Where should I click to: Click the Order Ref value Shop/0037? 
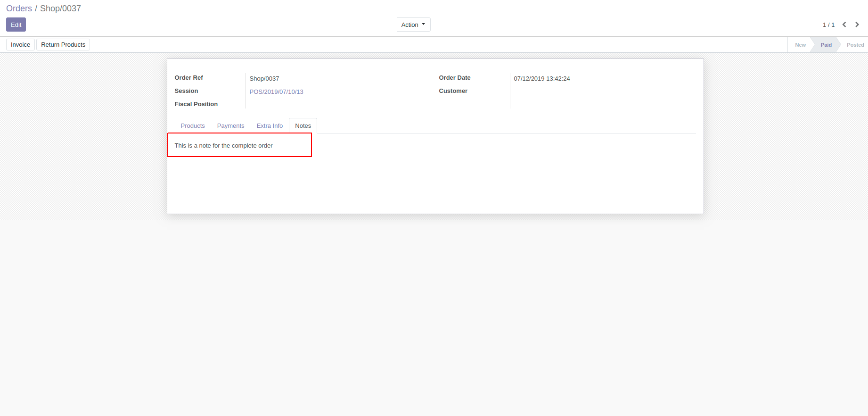[264, 79]
